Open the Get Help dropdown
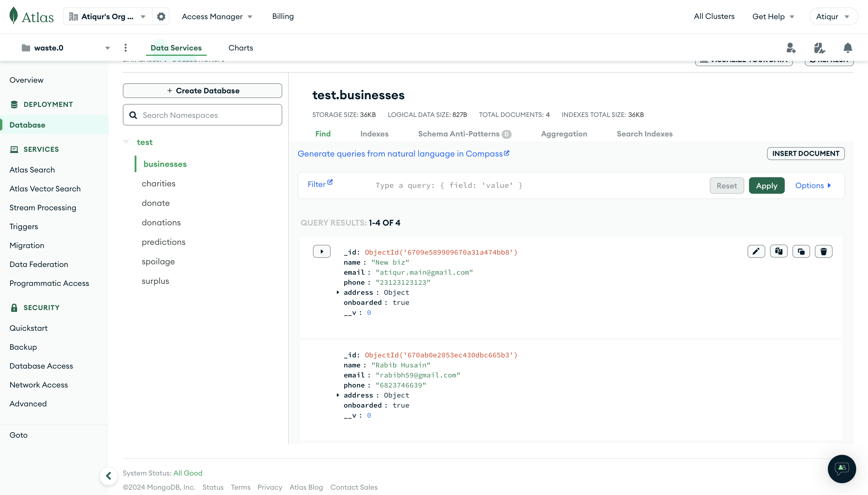Image resolution: width=868 pixels, height=495 pixels. pyautogui.click(x=773, y=16)
